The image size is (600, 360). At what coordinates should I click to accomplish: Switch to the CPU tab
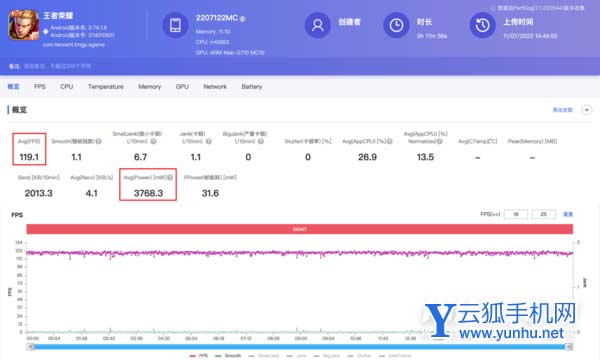tap(67, 86)
